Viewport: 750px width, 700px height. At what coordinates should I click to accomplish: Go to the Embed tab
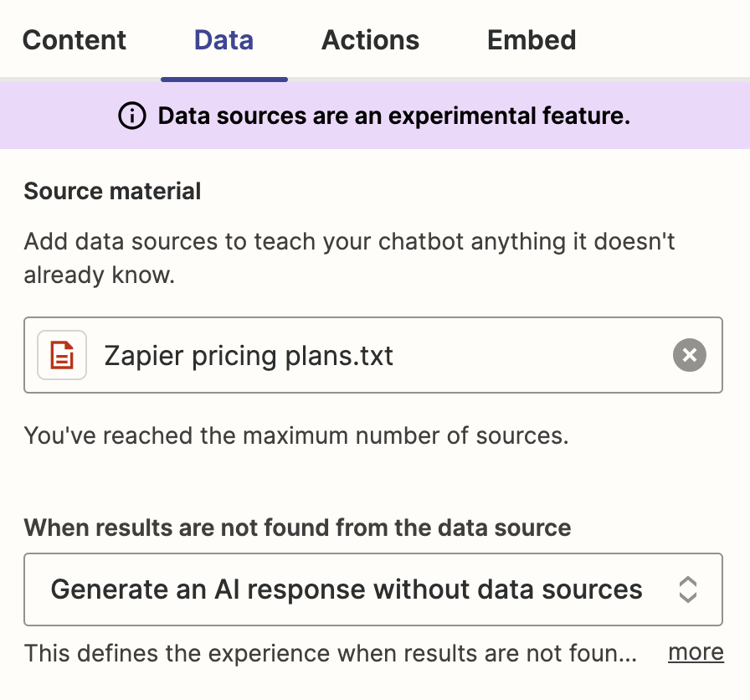coord(531,39)
